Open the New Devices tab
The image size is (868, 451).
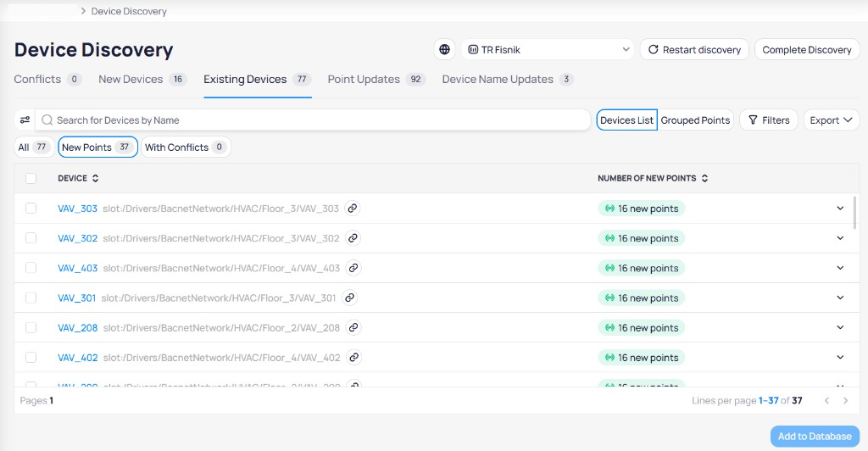142,79
